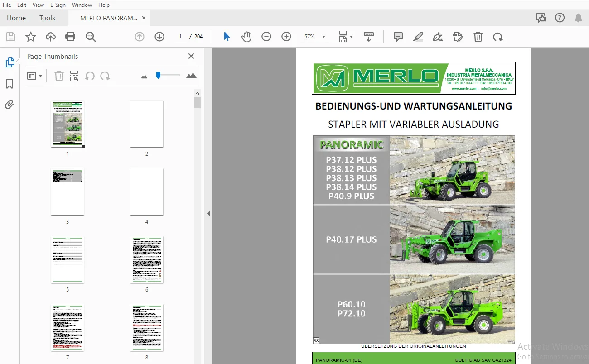Select the MERLO PANORAM document tab
This screenshot has width=589, height=364.
108,18
